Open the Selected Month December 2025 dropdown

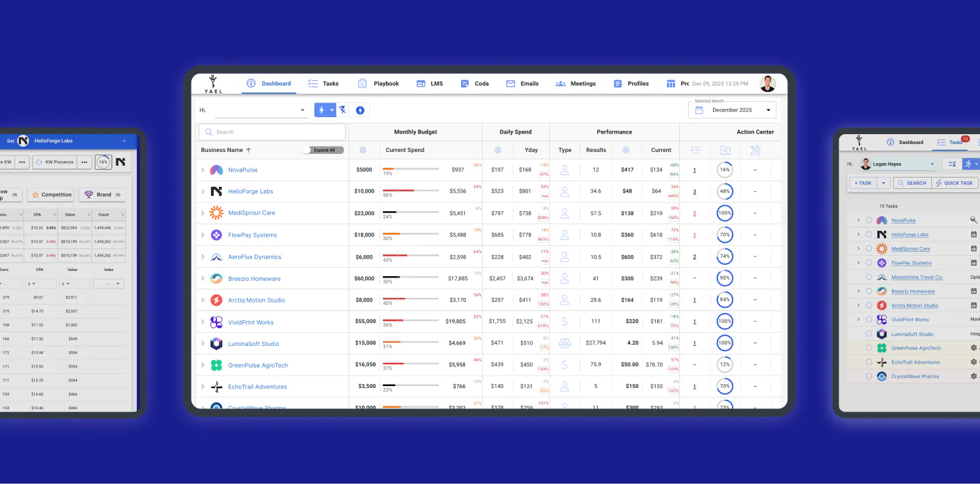click(x=732, y=110)
